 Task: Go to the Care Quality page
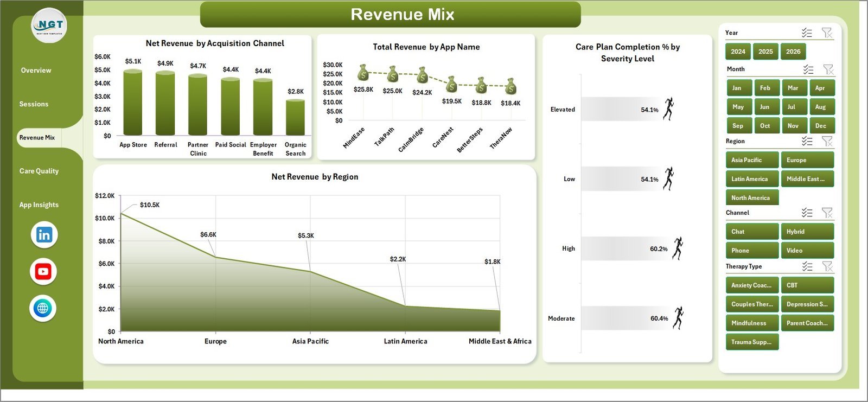pyautogui.click(x=39, y=171)
